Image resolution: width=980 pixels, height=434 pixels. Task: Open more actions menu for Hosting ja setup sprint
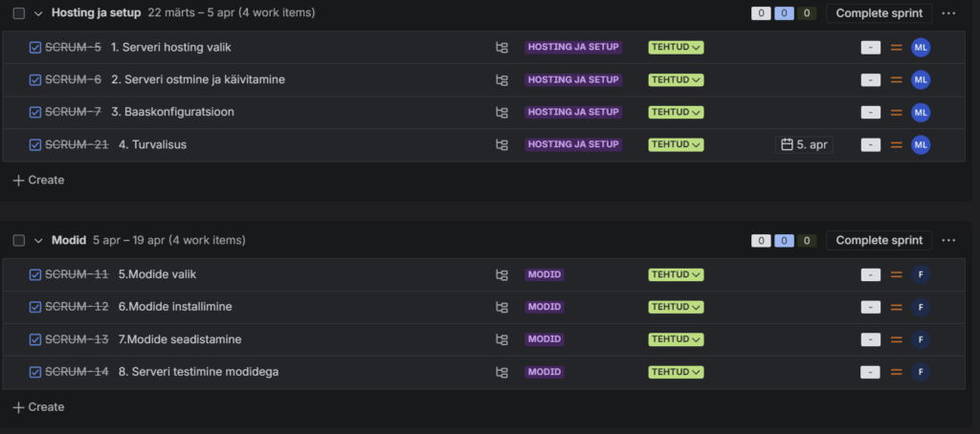click(x=948, y=13)
